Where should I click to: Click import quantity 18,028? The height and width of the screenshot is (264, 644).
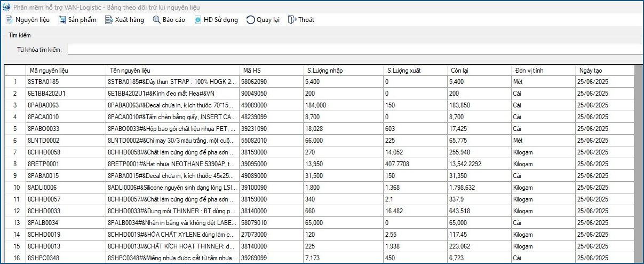[x=343, y=129]
